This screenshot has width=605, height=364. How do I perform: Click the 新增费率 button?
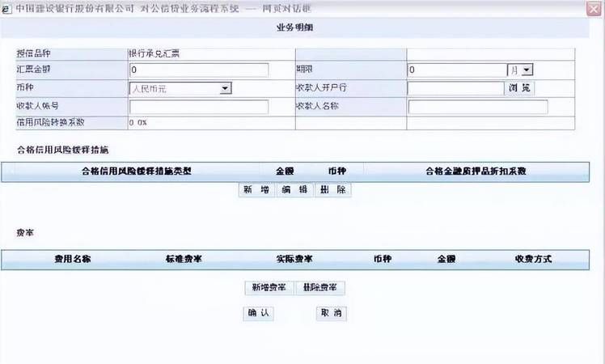(269, 288)
